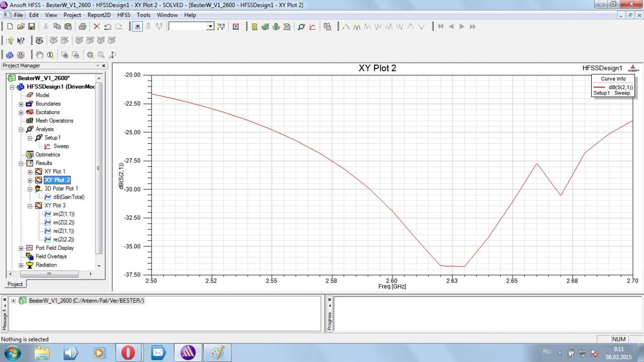The height and width of the screenshot is (362, 644).
Task: Click the Validate green checkmark icon
Action: (265, 27)
